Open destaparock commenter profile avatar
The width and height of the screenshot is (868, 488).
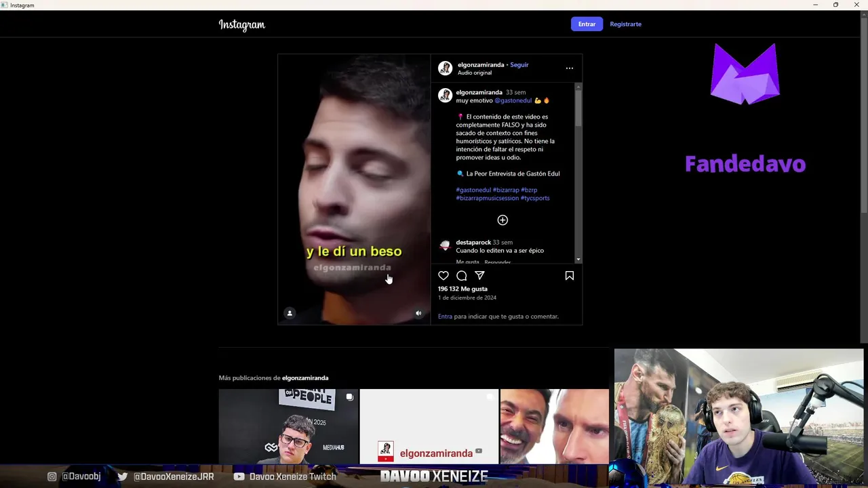(x=445, y=245)
